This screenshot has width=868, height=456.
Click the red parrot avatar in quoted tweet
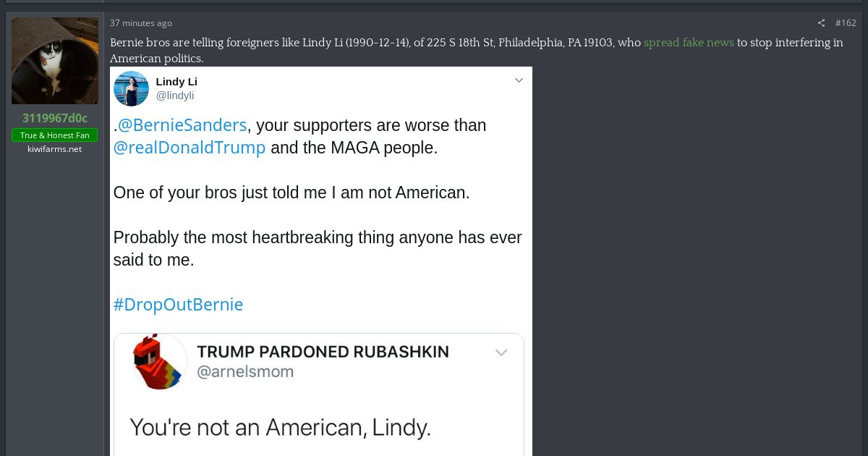pyautogui.click(x=161, y=362)
